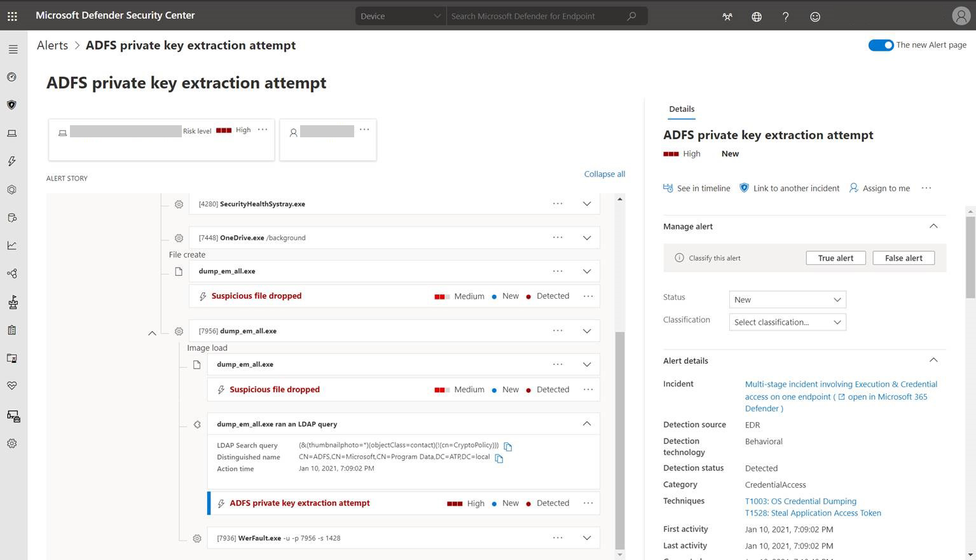The image size is (976, 560).
Task: Open the Incidents lightning bolt icon
Action: coord(11,161)
